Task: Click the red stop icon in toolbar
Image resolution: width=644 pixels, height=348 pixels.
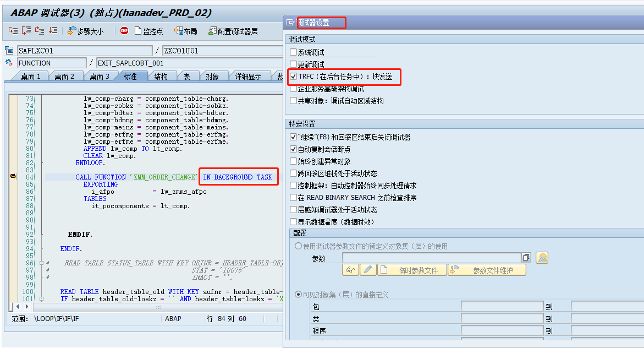Action: pos(125,30)
